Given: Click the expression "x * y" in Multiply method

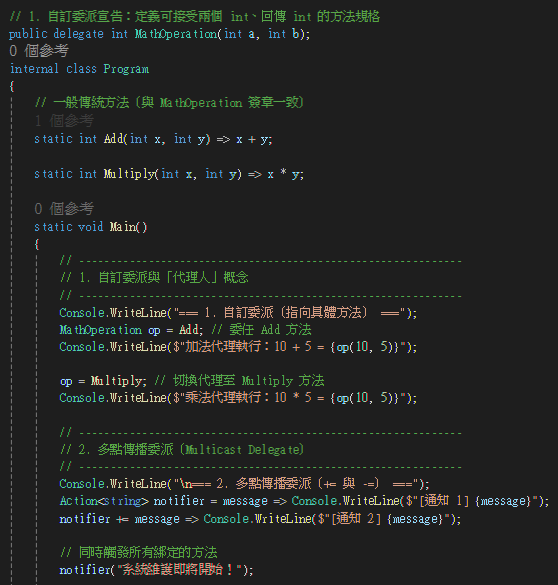Looking at the screenshot, I should [283, 174].
